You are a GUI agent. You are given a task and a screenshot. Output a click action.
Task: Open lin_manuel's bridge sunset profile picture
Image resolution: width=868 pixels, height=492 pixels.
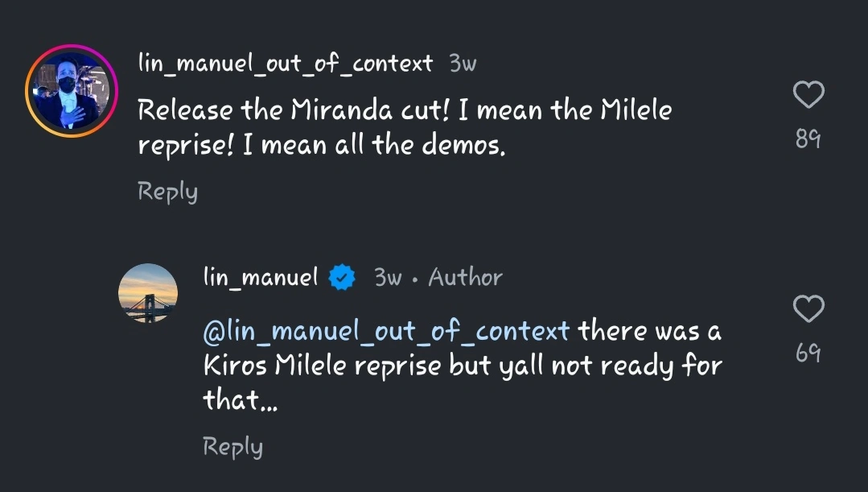147,293
